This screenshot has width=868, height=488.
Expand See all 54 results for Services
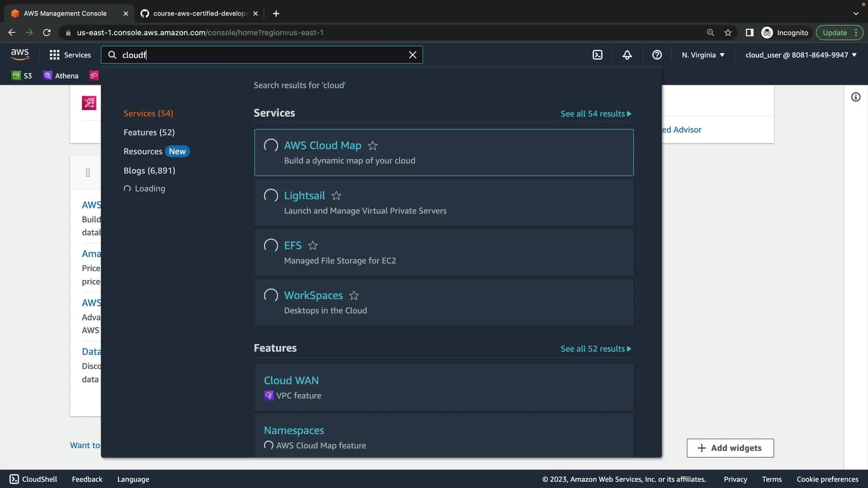pos(595,114)
